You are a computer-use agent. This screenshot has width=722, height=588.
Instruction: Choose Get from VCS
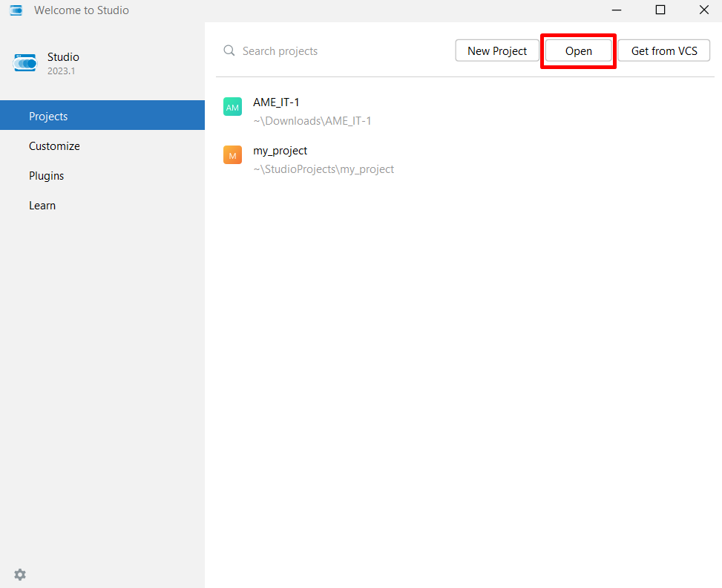point(663,51)
